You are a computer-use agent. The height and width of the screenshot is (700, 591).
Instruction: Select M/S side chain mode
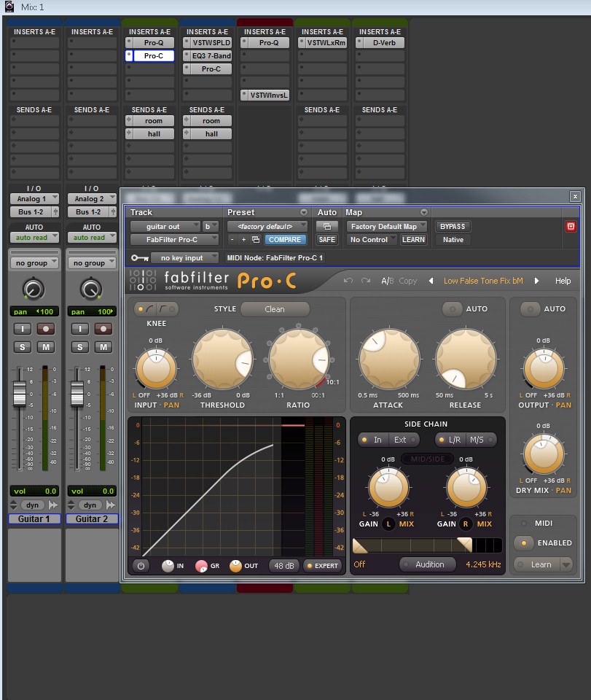[481, 440]
